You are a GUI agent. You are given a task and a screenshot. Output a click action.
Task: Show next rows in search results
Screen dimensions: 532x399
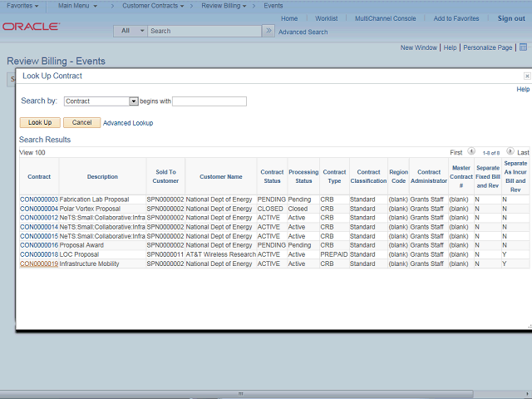point(510,152)
